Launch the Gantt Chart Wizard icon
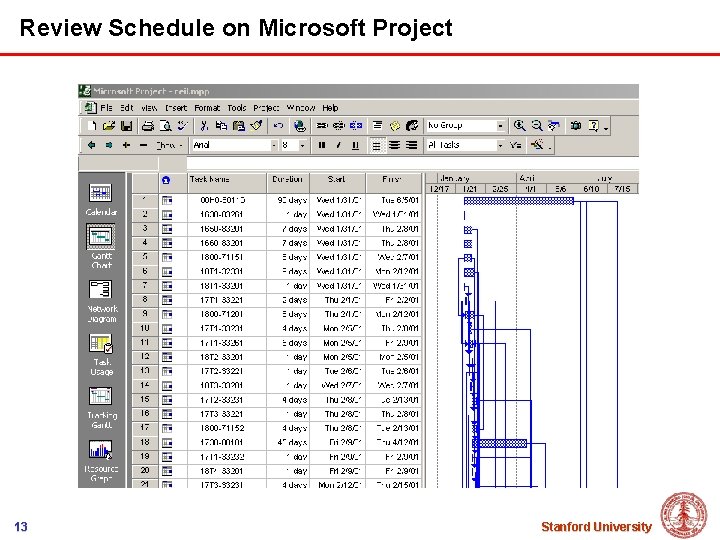 tap(537, 145)
